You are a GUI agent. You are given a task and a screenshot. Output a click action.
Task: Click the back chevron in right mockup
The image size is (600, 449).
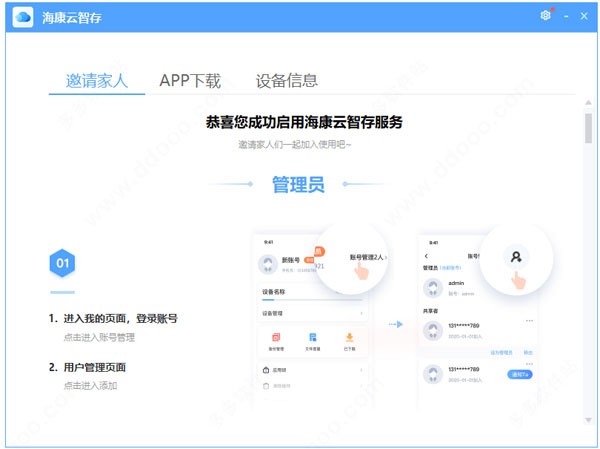click(x=426, y=256)
